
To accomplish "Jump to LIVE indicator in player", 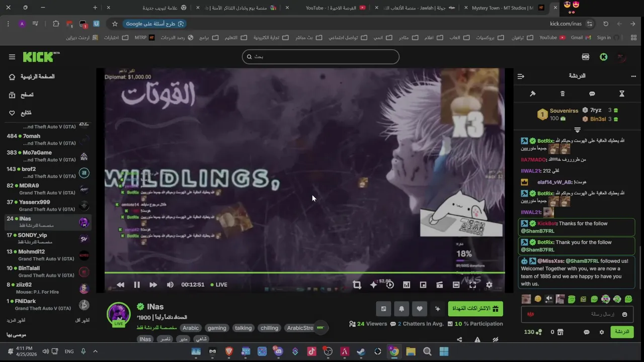I will 219,285.
